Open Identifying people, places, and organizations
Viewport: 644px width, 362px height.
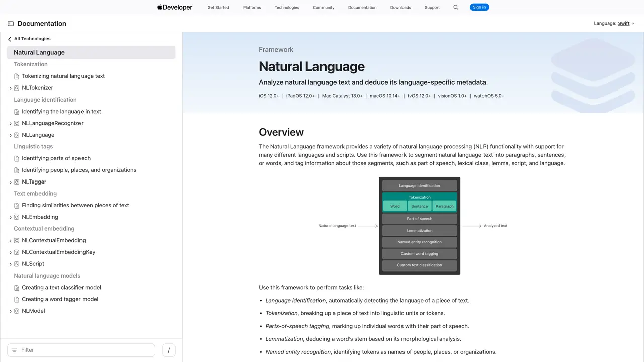[x=79, y=170]
